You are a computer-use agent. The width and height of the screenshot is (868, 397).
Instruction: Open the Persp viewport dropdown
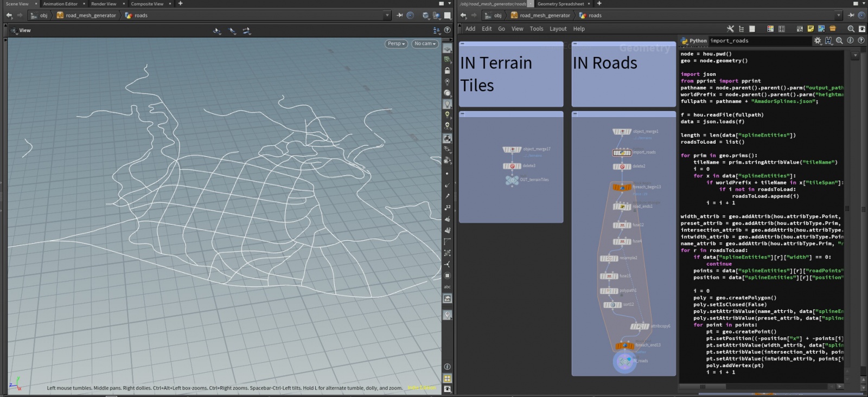(x=397, y=43)
